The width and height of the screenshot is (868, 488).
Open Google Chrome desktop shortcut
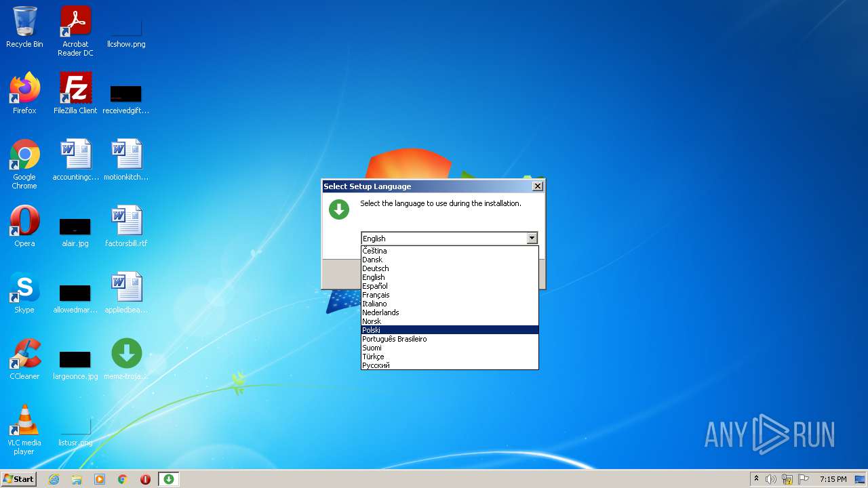[24, 164]
